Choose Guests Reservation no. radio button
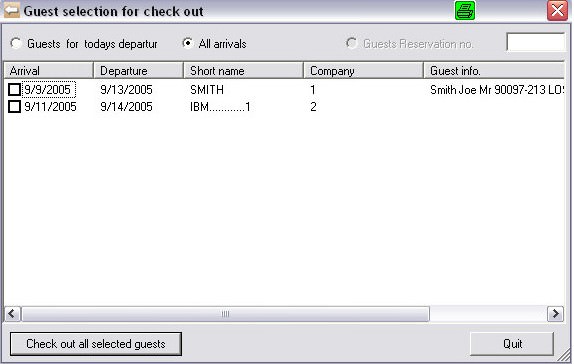574x364 pixels. pyautogui.click(x=352, y=43)
